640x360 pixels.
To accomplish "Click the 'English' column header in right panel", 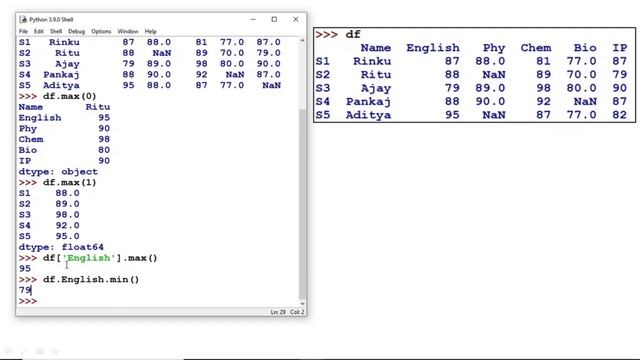I will pos(433,48).
